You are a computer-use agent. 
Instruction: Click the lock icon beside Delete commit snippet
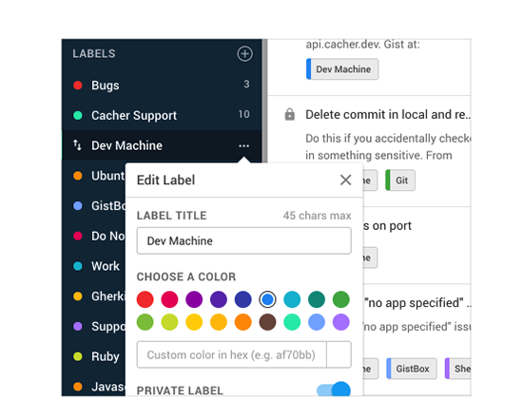pos(289,114)
